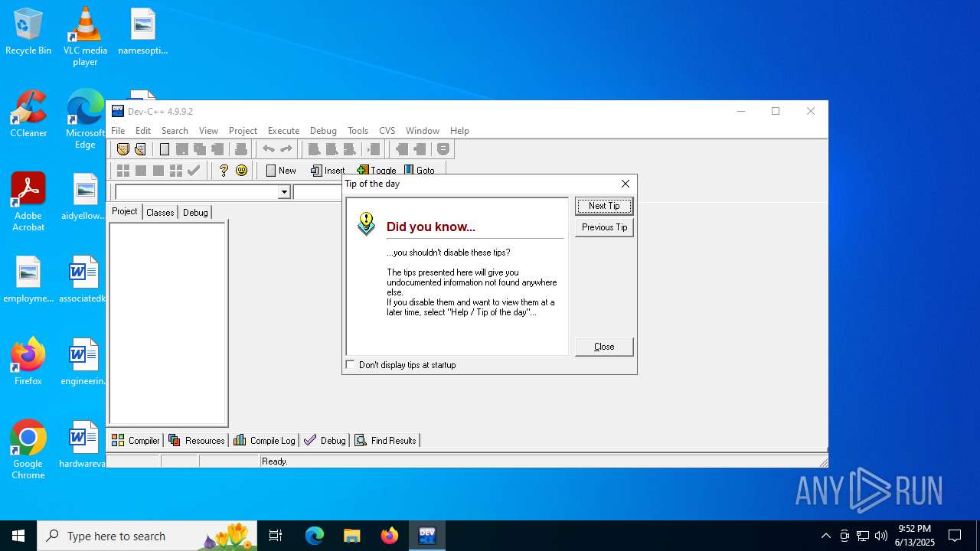Open the View menu
The width and height of the screenshot is (980, 551).
pos(208,131)
